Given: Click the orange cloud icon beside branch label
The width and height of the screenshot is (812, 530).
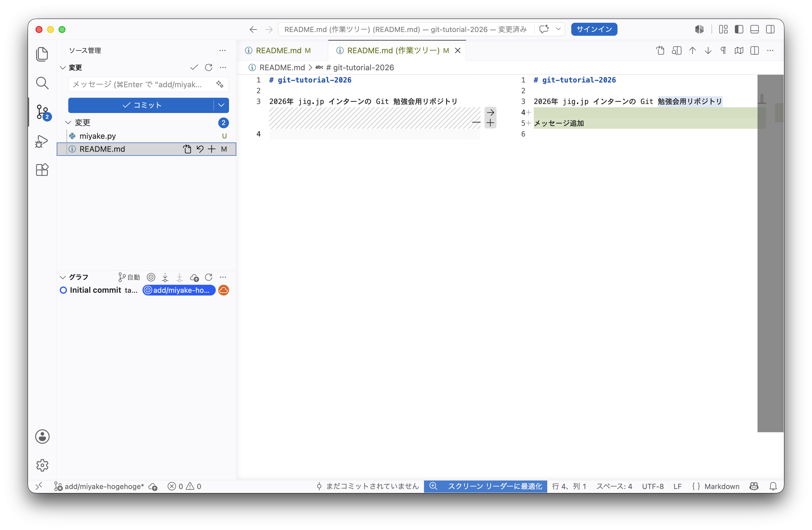Looking at the screenshot, I should tap(223, 290).
